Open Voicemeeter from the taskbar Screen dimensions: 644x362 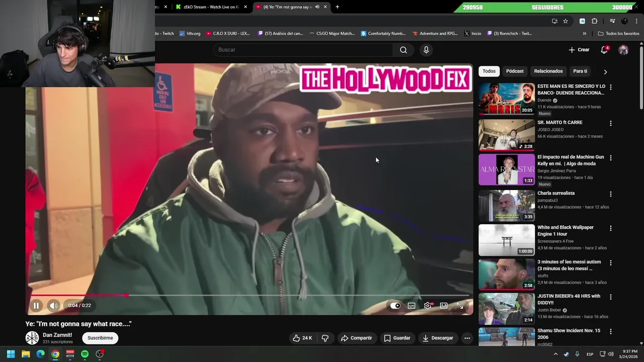point(70,354)
